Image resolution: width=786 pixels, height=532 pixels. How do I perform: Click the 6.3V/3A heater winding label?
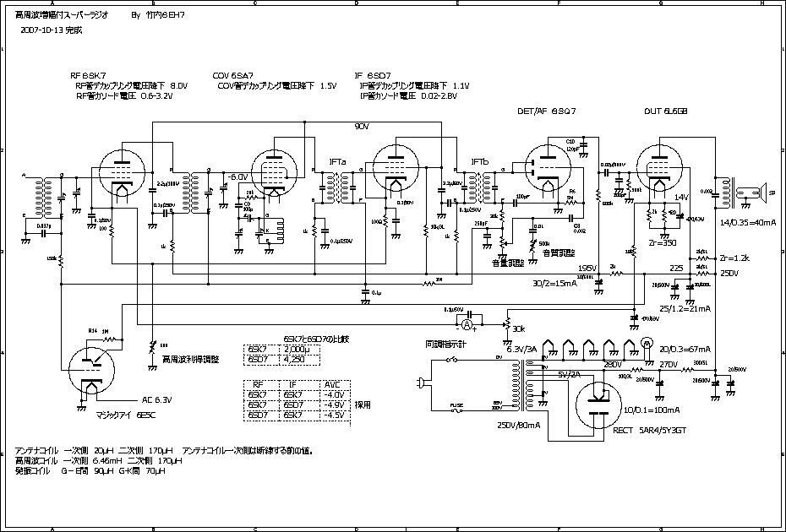(x=521, y=349)
